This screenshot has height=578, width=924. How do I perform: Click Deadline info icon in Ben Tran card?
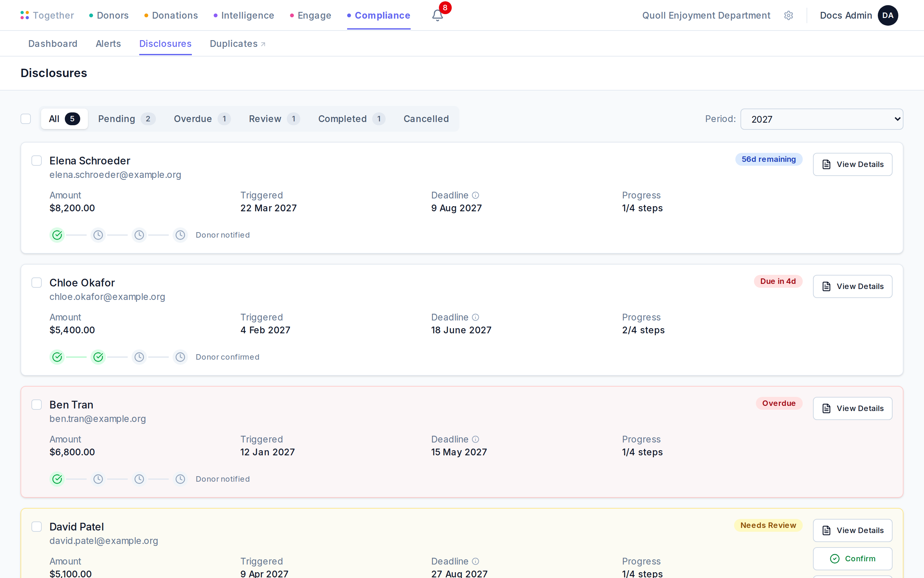coord(475,439)
